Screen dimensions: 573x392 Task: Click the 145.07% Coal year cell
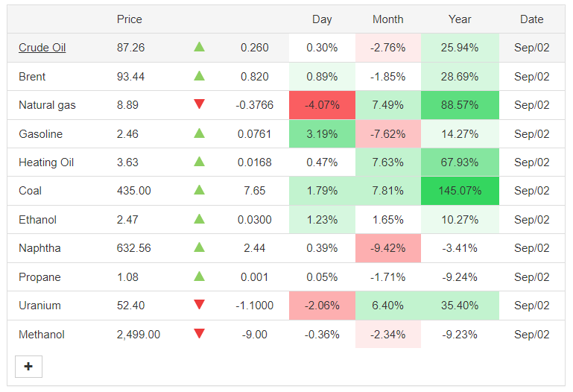pos(460,191)
